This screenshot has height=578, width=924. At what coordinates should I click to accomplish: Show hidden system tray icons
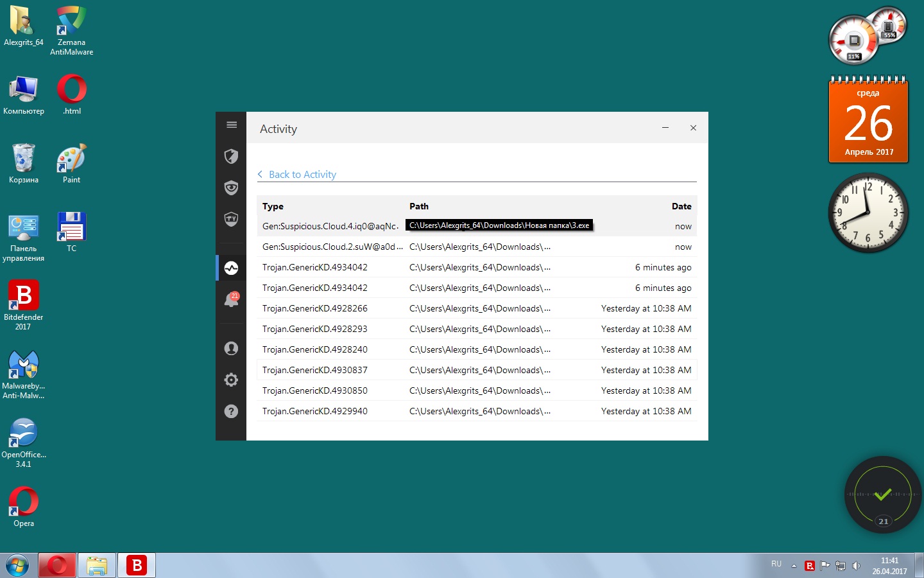pyautogui.click(x=794, y=566)
